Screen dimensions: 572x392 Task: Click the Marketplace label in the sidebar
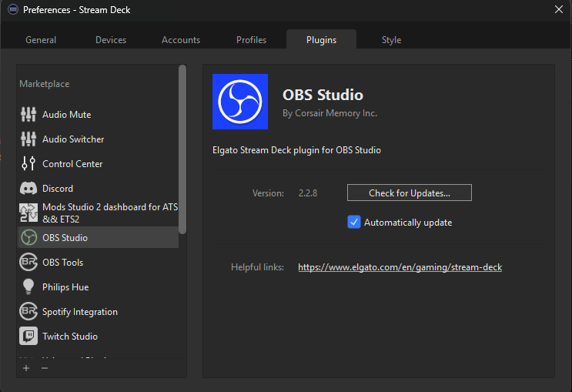(x=45, y=84)
